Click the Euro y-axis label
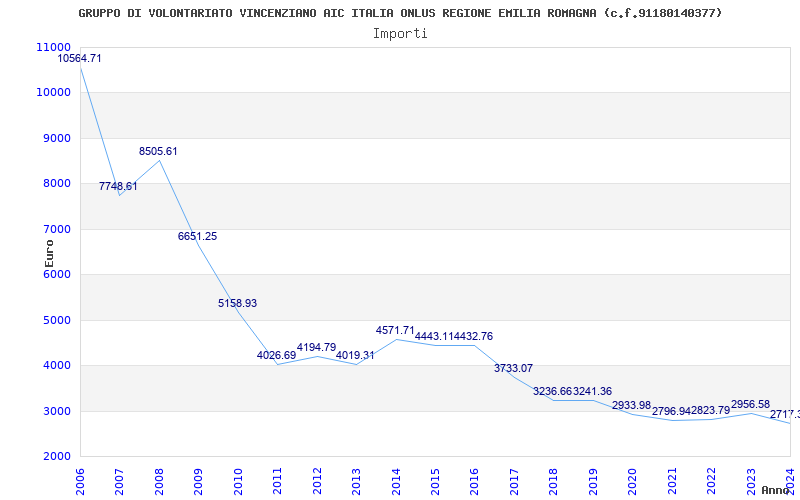The height and width of the screenshot is (500, 800). (49, 254)
